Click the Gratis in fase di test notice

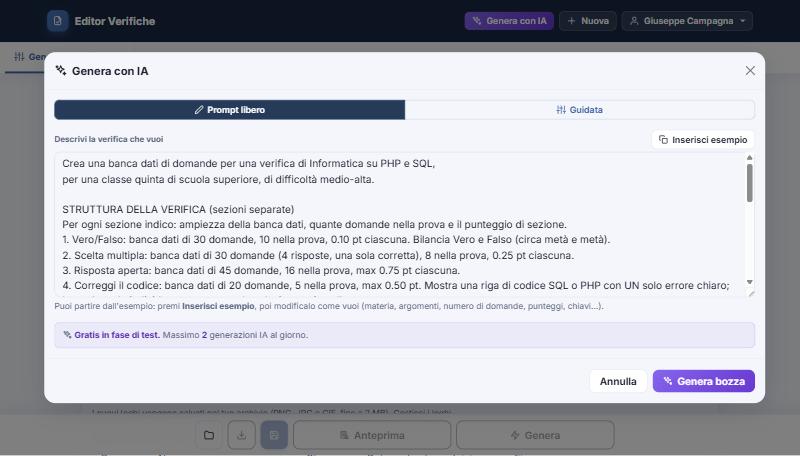405,335
